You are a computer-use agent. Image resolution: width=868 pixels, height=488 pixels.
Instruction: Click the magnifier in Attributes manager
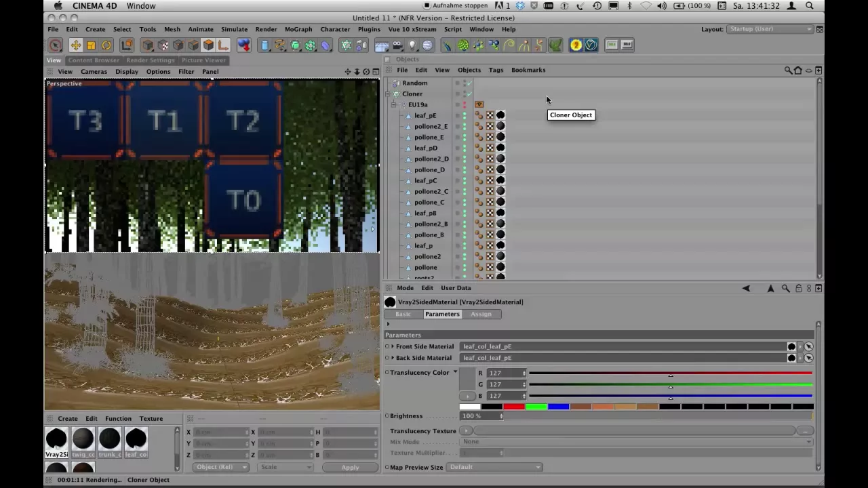click(x=785, y=288)
